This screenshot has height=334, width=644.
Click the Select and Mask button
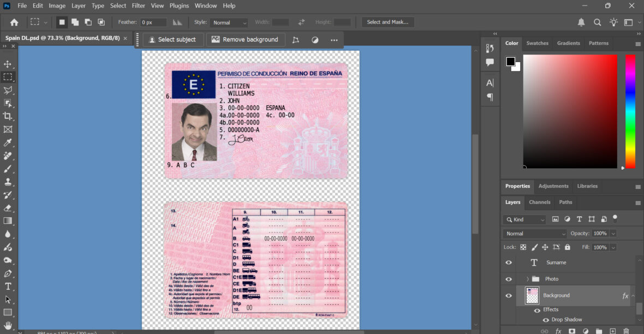coord(387,22)
